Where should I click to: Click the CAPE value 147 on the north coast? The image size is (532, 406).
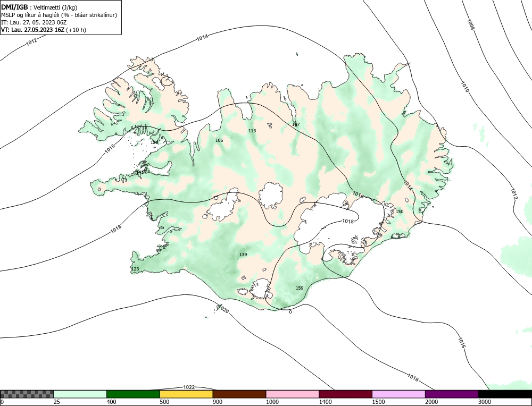[x=296, y=125]
